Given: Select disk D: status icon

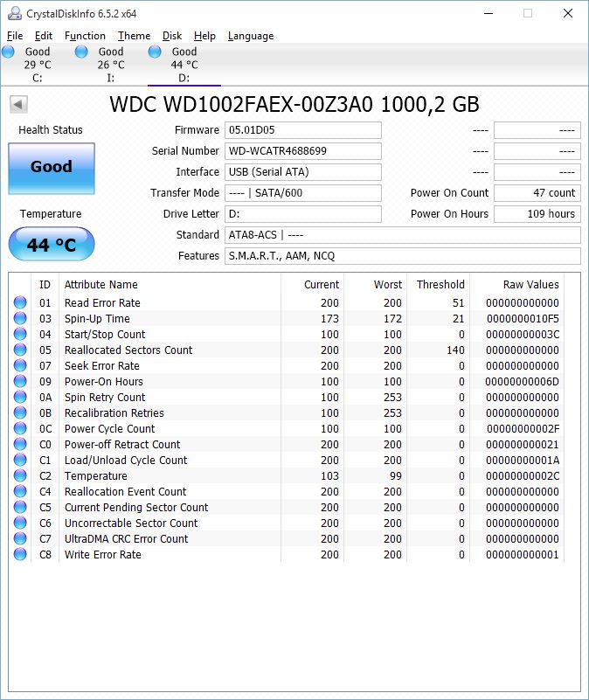Looking at the screenshot, I should (155, 52).
